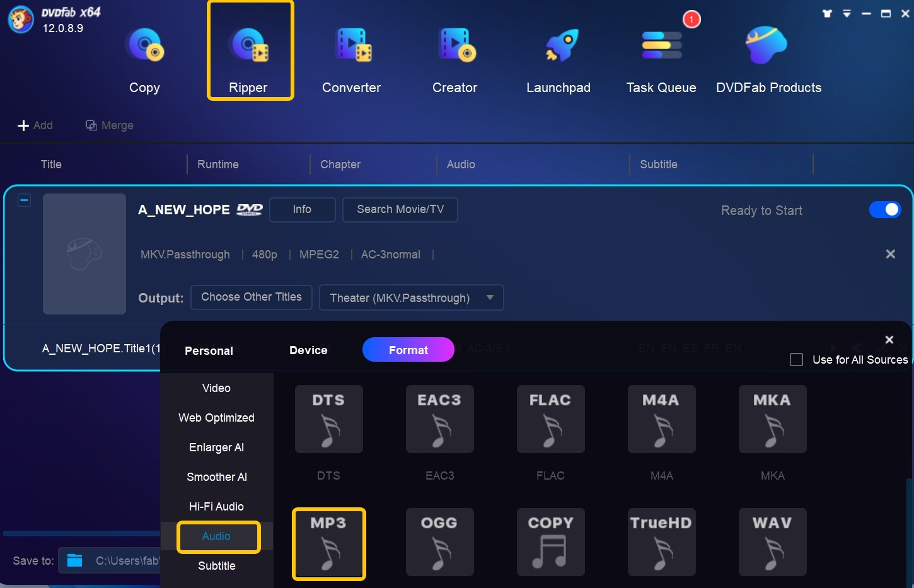Select the Subtitle category in sidebar
This screenshot has width=914, height=588.
[216, 566]
